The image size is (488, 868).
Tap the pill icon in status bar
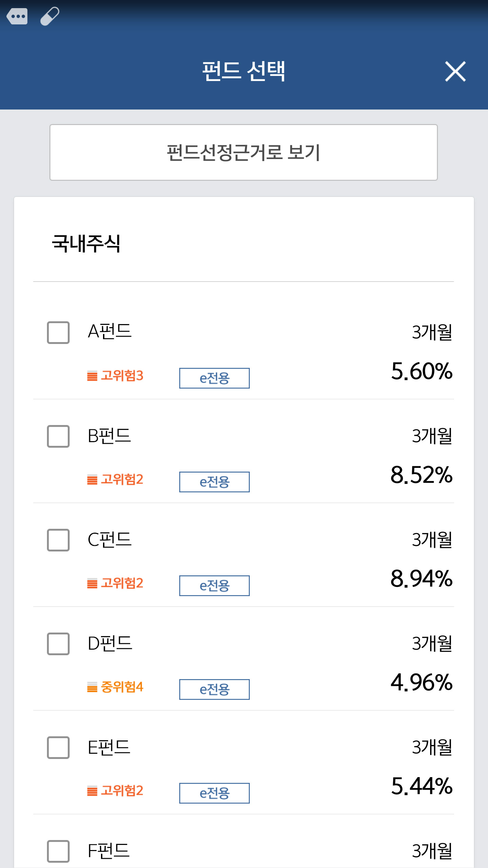tap(50, 16)
